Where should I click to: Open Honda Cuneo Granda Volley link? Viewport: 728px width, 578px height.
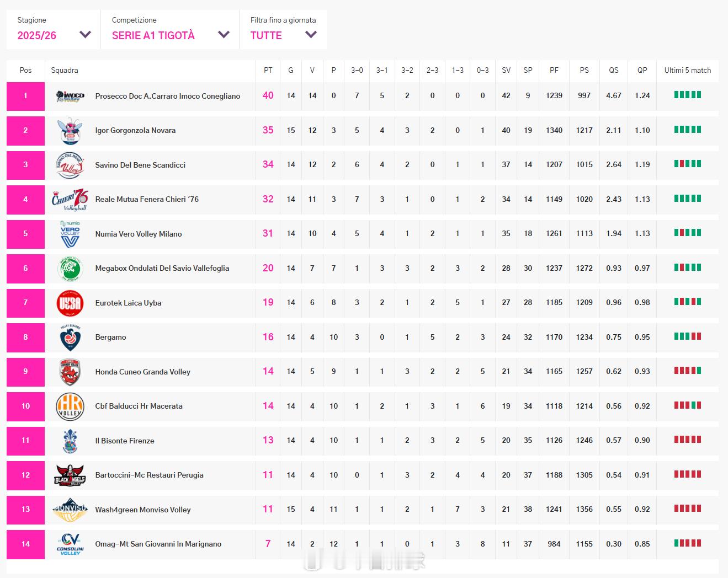pos(142,372)
